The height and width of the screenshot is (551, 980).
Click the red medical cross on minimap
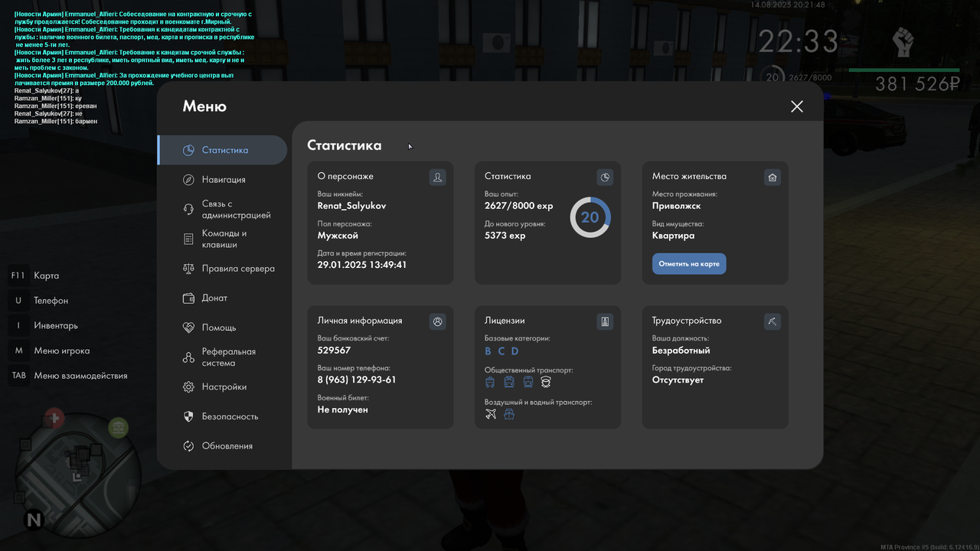54,419
